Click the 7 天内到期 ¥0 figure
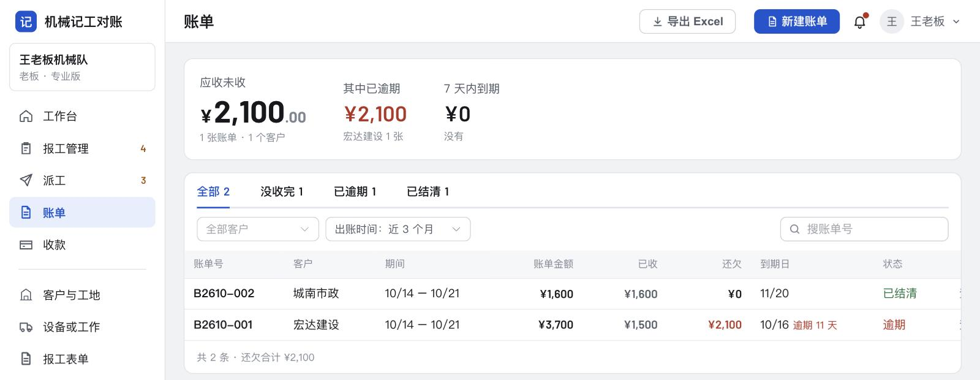The width and height of the screenshot is (980, 380). [x=458, y=114]
